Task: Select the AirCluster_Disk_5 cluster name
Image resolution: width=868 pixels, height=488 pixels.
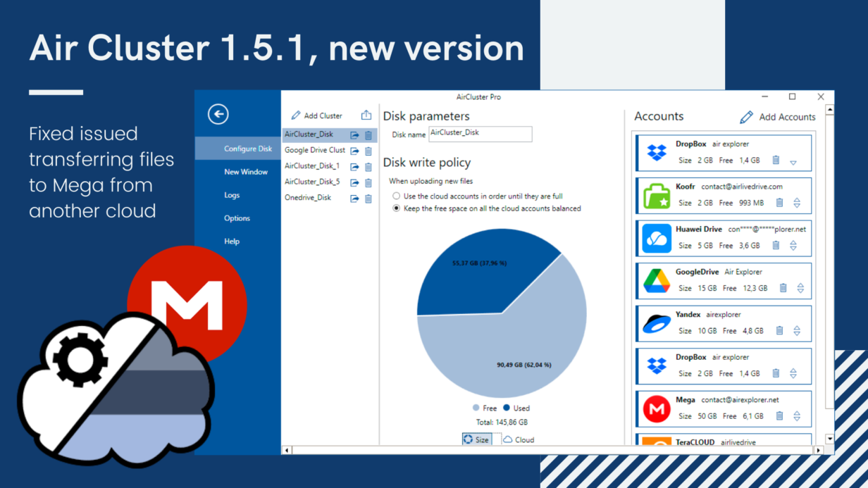Action: 312,182
